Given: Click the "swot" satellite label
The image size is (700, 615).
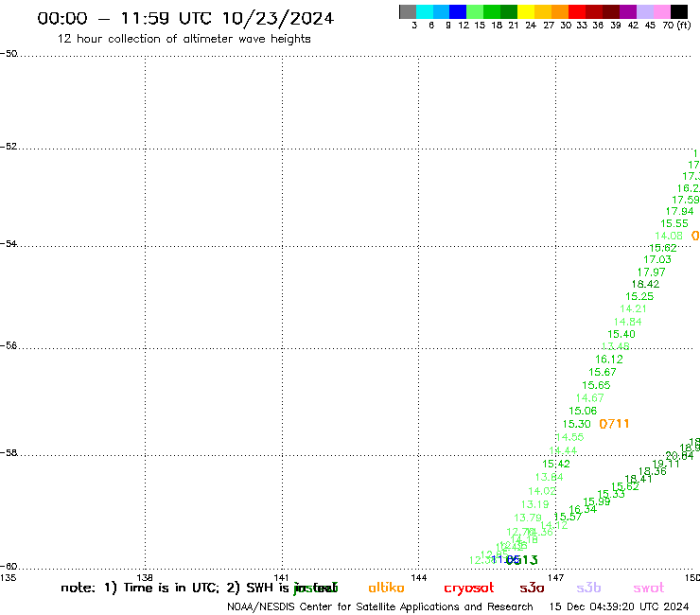Looking at the screenshot, I should 649,589.
